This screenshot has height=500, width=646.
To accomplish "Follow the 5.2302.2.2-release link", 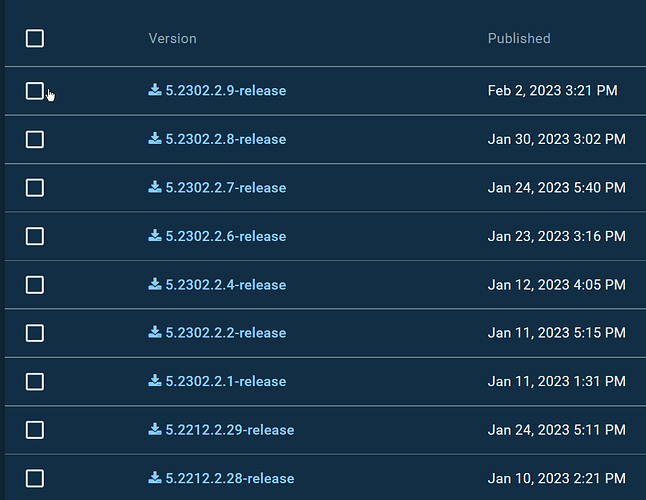I will (x=226, y=332).
